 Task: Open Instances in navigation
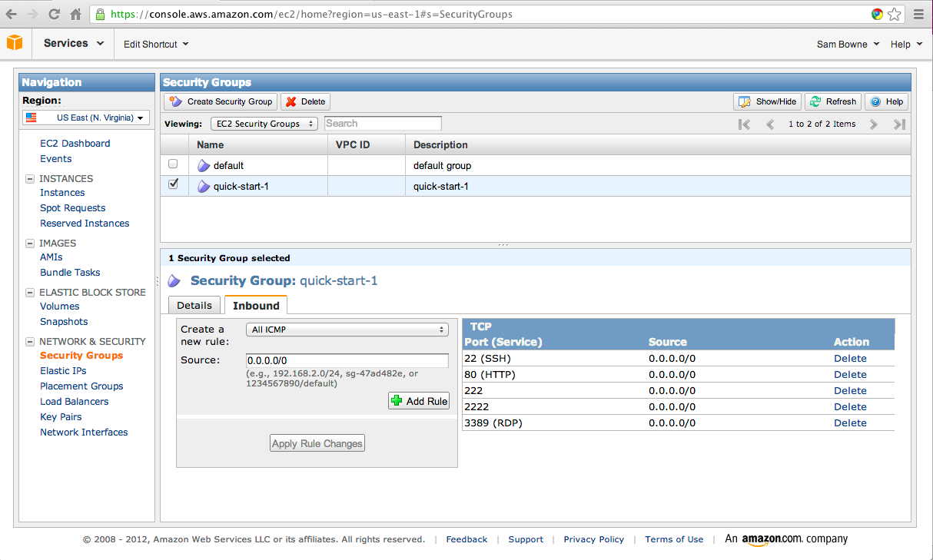click(x=62, y=193)
